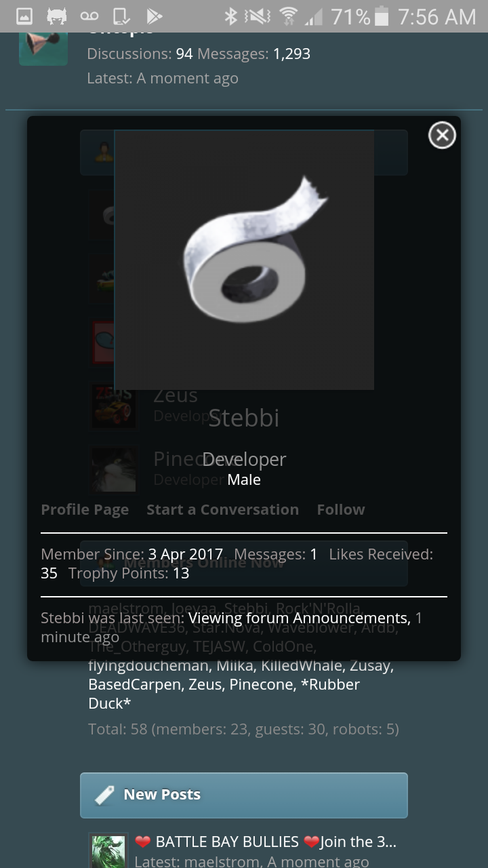The image size is (488, 868).
Task: Tap the gallery picture notification icon
Action: point(24,16)
